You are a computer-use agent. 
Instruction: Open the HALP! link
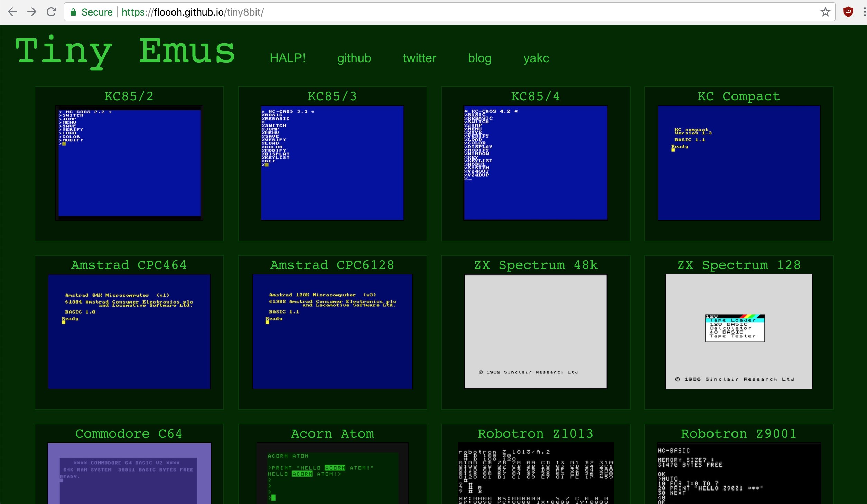click(287, 58)
